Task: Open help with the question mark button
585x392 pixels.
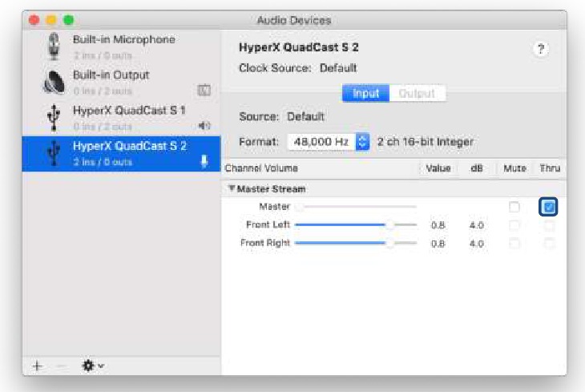Action: tap(541, 49)
